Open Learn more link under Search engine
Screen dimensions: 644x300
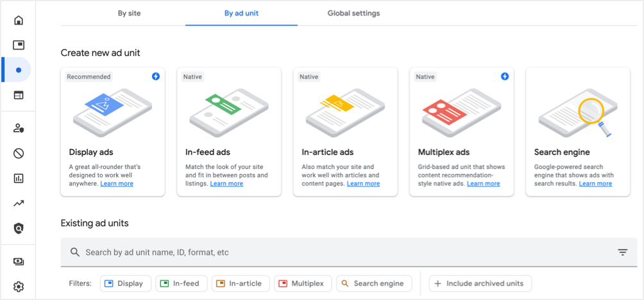[x=595, y=184]
